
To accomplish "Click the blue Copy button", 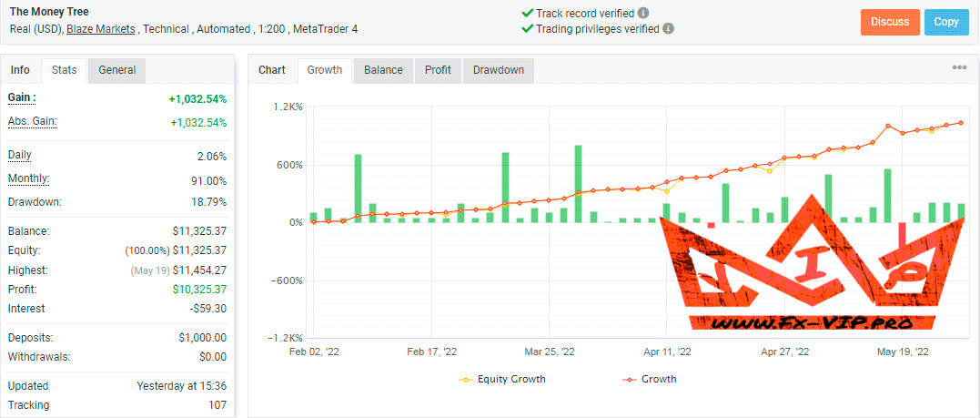I will (946, 22).
